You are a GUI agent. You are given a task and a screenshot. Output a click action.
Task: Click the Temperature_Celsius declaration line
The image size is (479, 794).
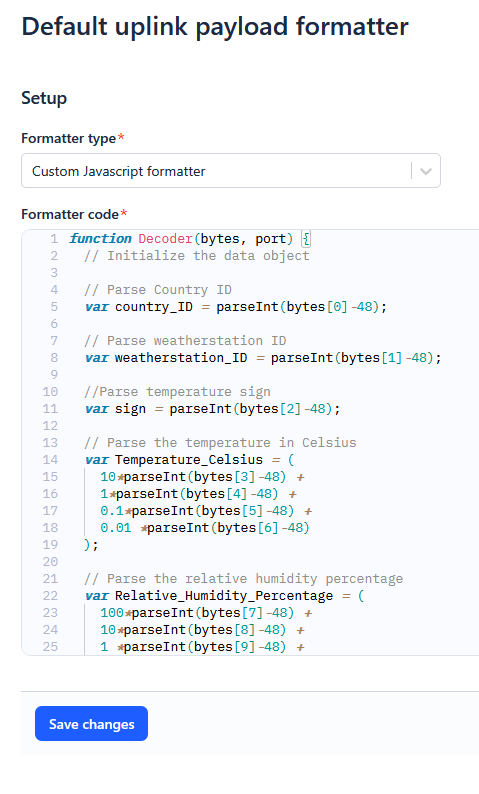[x=189, y=460]
